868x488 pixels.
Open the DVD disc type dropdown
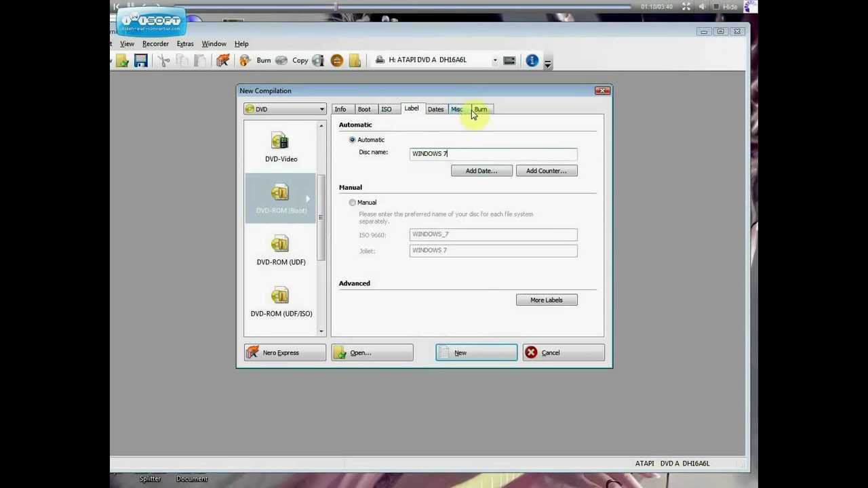(285, 109)
